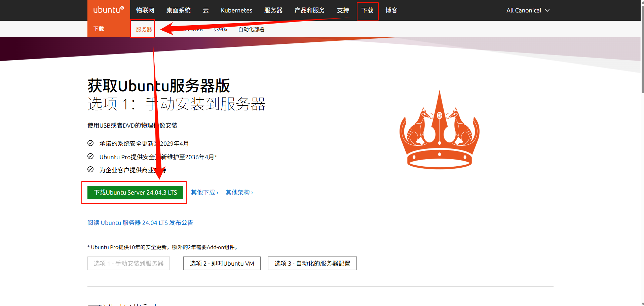The height and width of the screenshot is (306, 644).
Task: Visit 博客 from the top navigation
Action: pyautogui.click(x=391, y=10)
